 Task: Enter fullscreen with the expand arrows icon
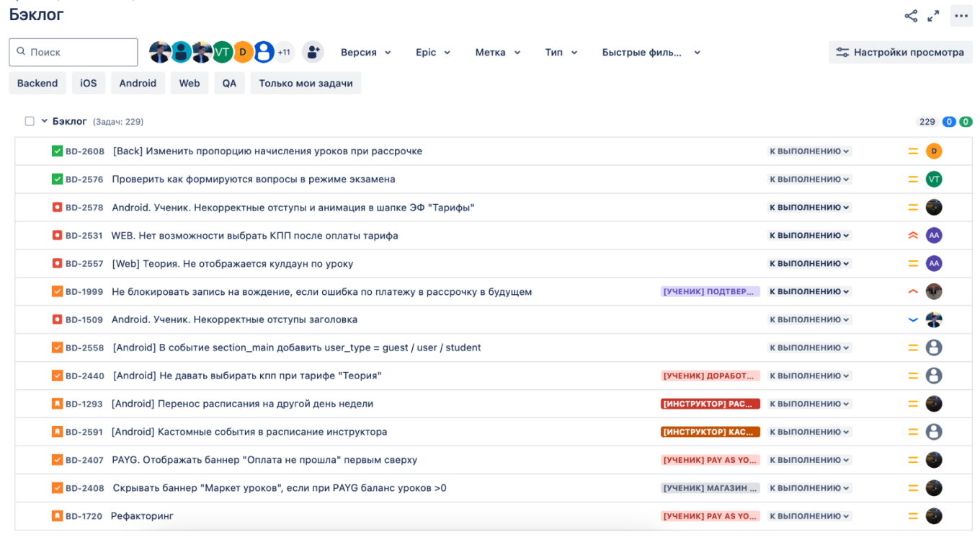(x=933, y=16)
